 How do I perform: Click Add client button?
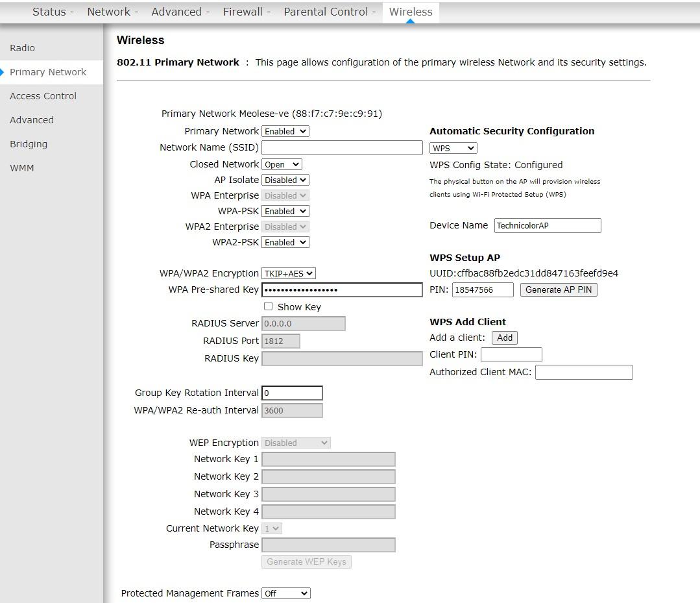[505, 338]
